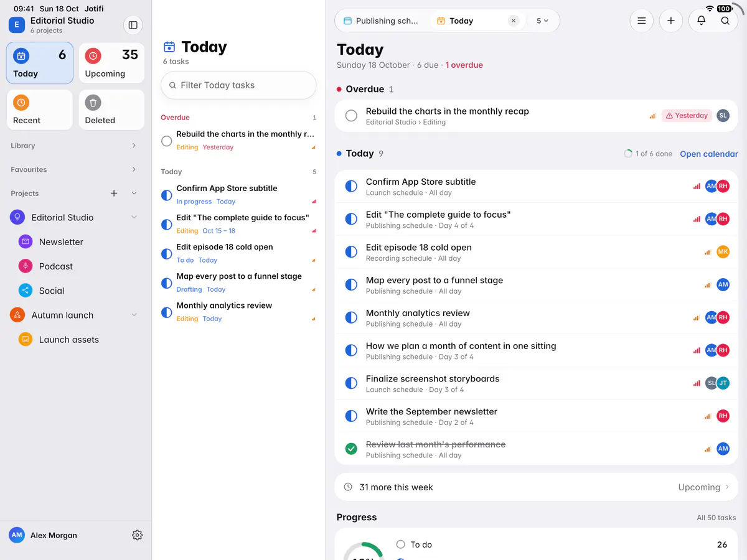Click the Progress donut chart
The image size is (747, 560).
[x=364, y=551]
